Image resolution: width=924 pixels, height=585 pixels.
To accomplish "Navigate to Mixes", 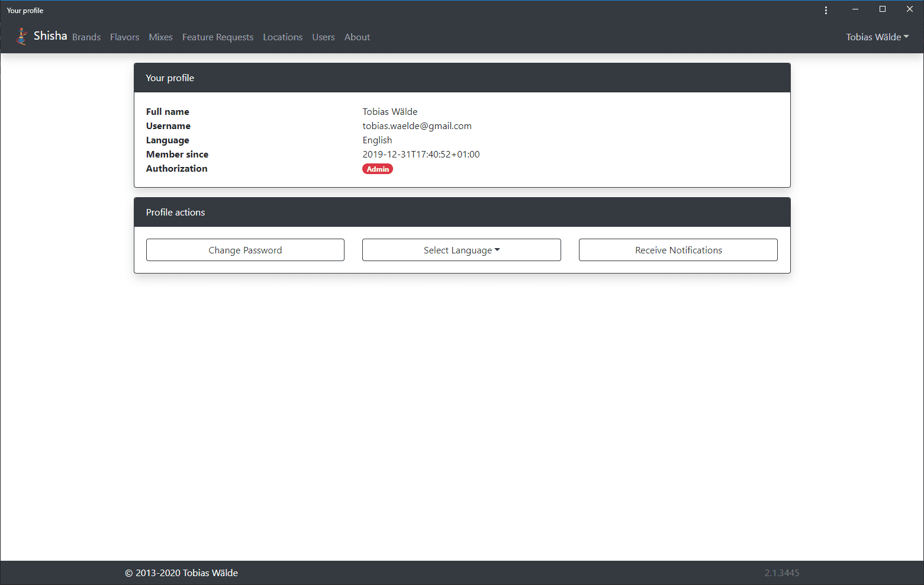I will point(160,37).
